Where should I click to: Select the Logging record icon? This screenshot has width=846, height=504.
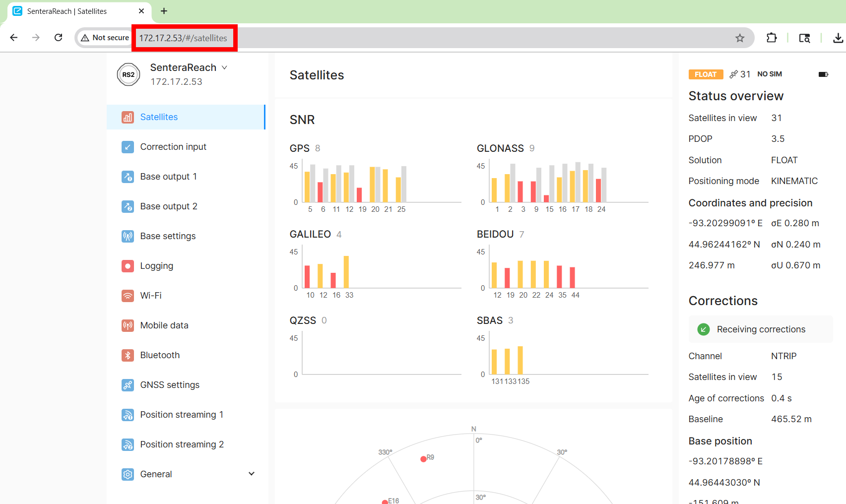(128, 266)
